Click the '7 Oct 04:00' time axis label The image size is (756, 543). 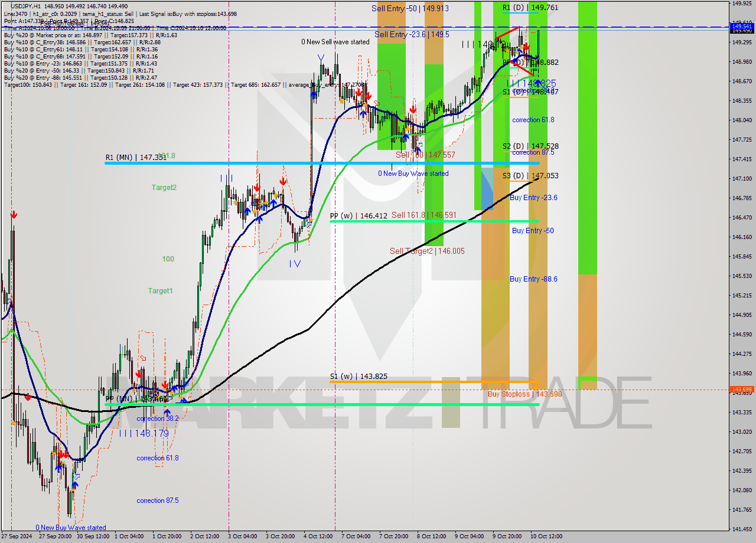click(x=356, y=537)
